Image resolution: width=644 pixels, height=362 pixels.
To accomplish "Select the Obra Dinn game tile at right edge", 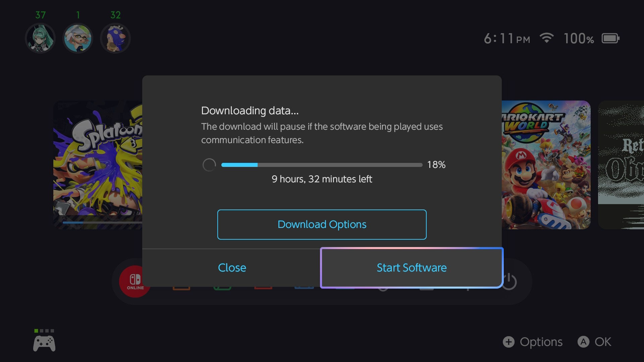I will (621, 164).
